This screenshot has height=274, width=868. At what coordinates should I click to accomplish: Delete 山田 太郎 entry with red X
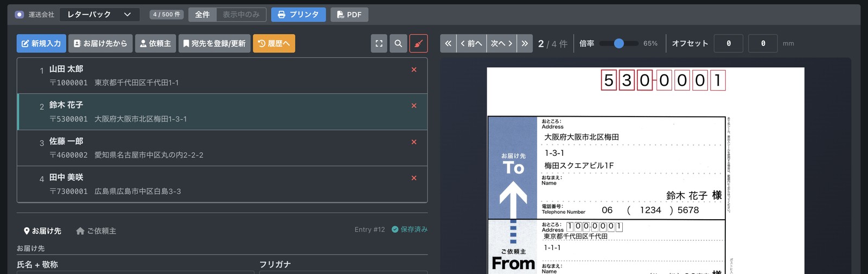[414, 69]
